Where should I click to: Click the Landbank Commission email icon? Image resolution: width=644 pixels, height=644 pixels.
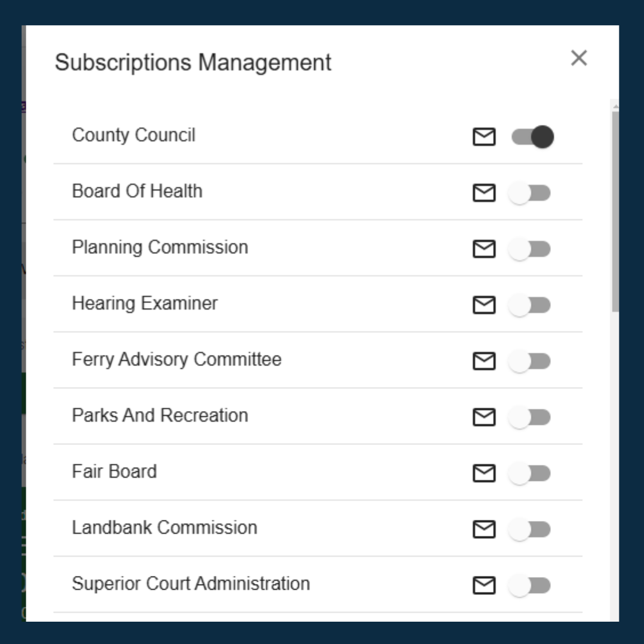click(484, 527)
